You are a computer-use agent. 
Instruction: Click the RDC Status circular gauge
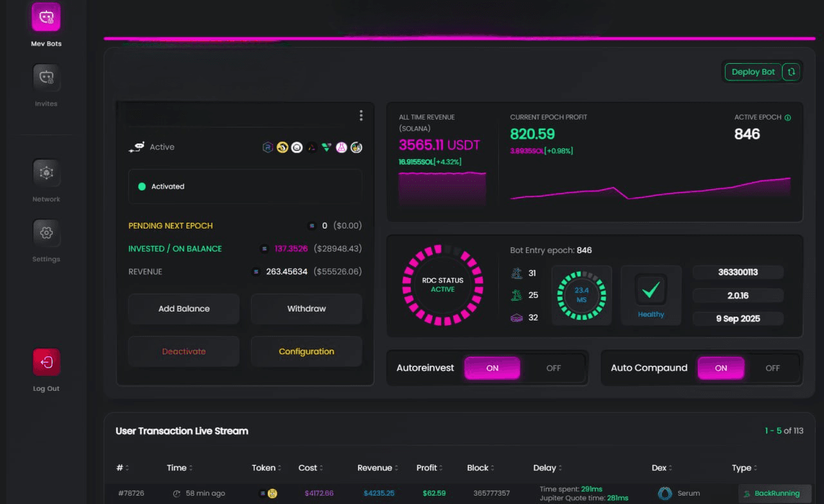pos(442,285)
